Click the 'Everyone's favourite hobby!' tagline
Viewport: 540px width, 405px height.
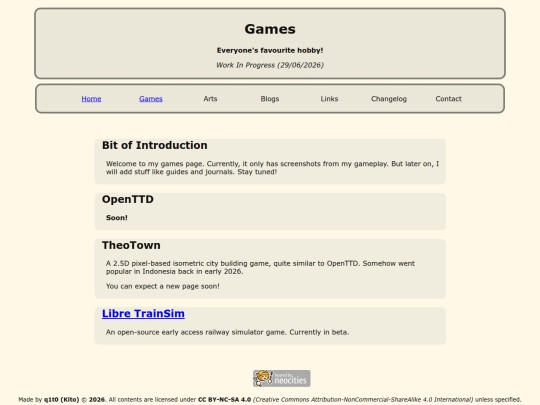tap(270, 50)
